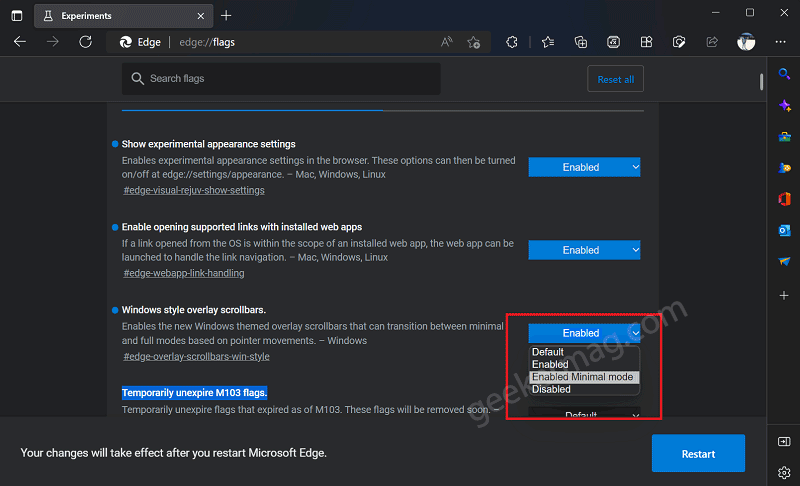This screenshot has height=486, width=800.
Task: Click 'Show experimental appearance settings' heading
Action: coord(208,144)
